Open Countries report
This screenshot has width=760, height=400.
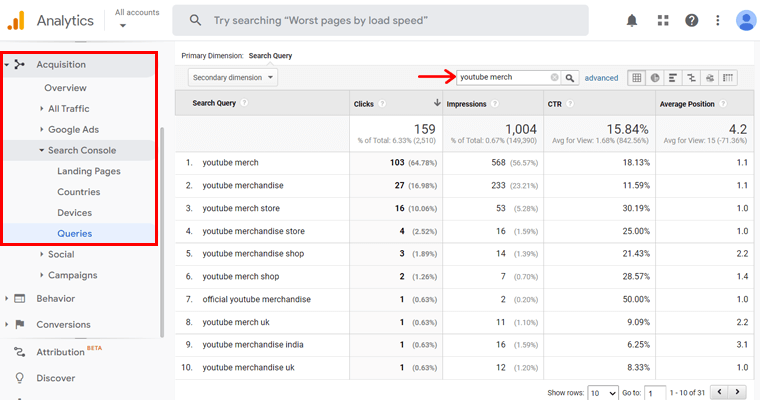pyautogui.click(x=79, y=192)
